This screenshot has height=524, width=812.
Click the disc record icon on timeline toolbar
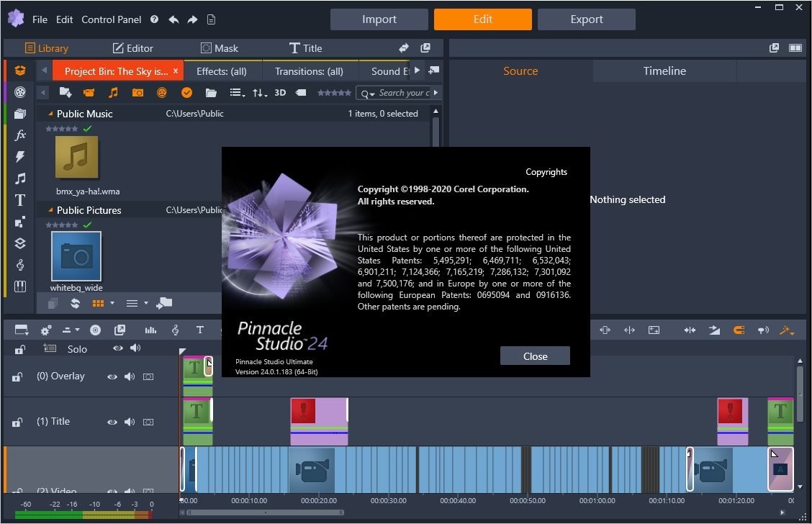95,330
